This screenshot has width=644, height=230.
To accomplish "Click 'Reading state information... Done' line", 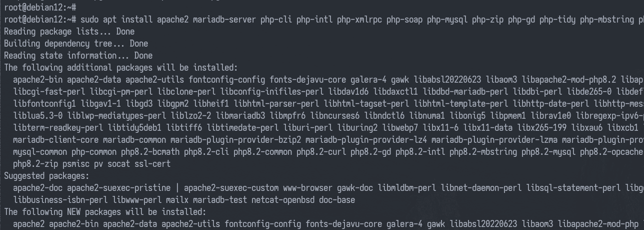I will 78,56.
